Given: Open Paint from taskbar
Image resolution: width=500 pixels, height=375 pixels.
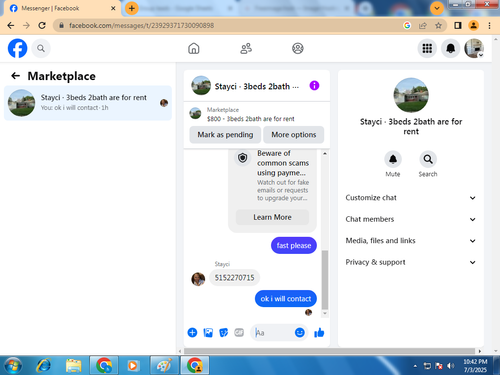Looking at the screenshot, I should [164, 366].
